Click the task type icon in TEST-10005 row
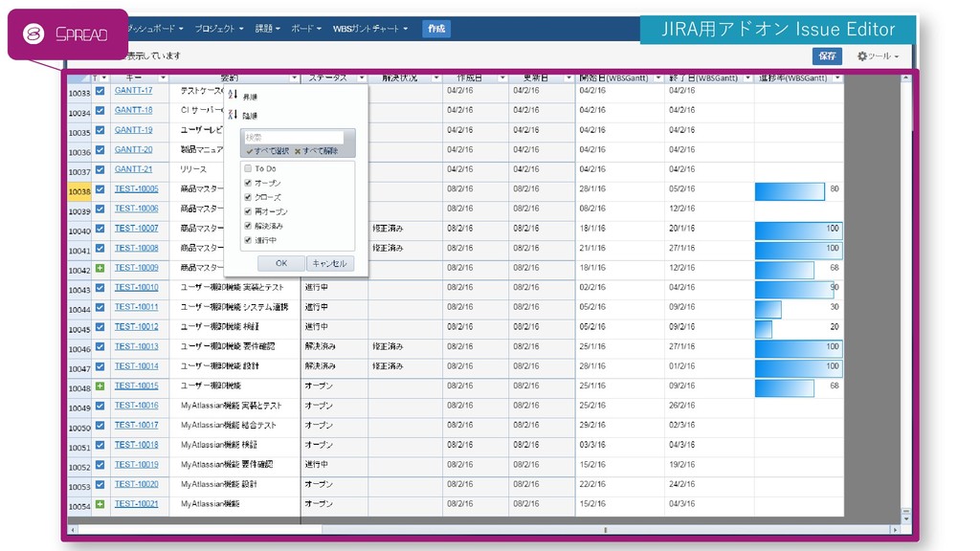 [x=100, y=189]
